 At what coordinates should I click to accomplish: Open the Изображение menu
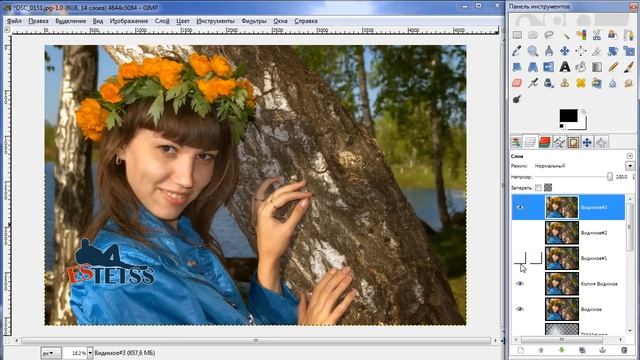[x=129, y=21]
